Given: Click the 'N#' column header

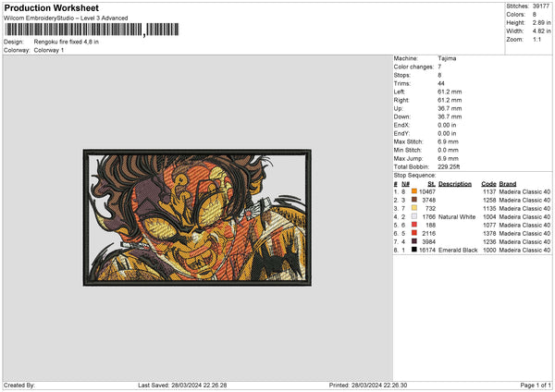Looking at the screenshot, I should [x=405, y=184].
